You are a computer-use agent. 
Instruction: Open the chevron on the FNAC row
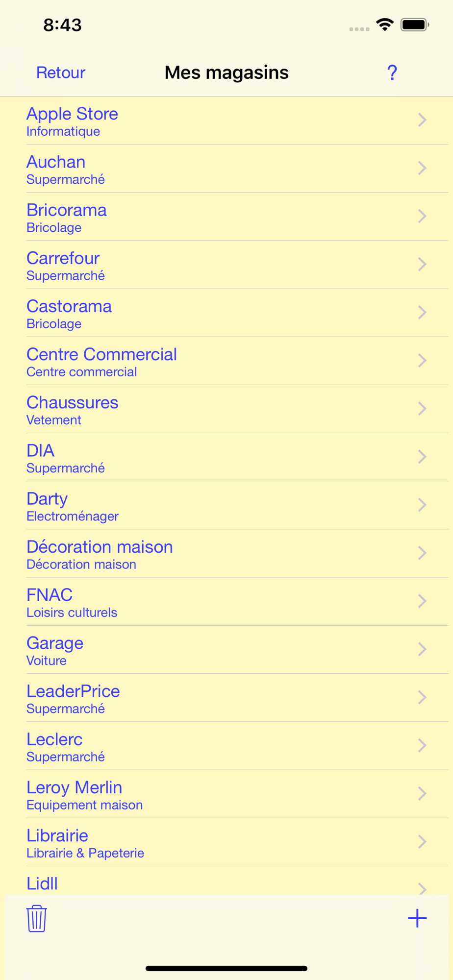coord(422,601)
